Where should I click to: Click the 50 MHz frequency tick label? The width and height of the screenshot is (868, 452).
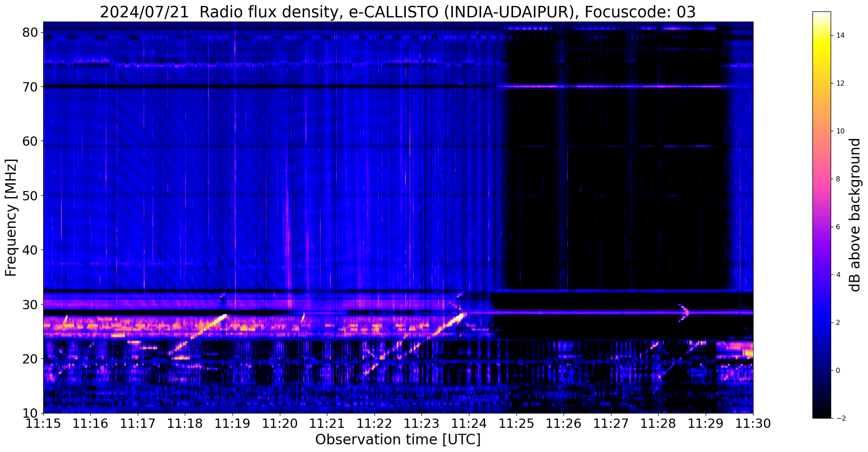click(x=30, y=195)
